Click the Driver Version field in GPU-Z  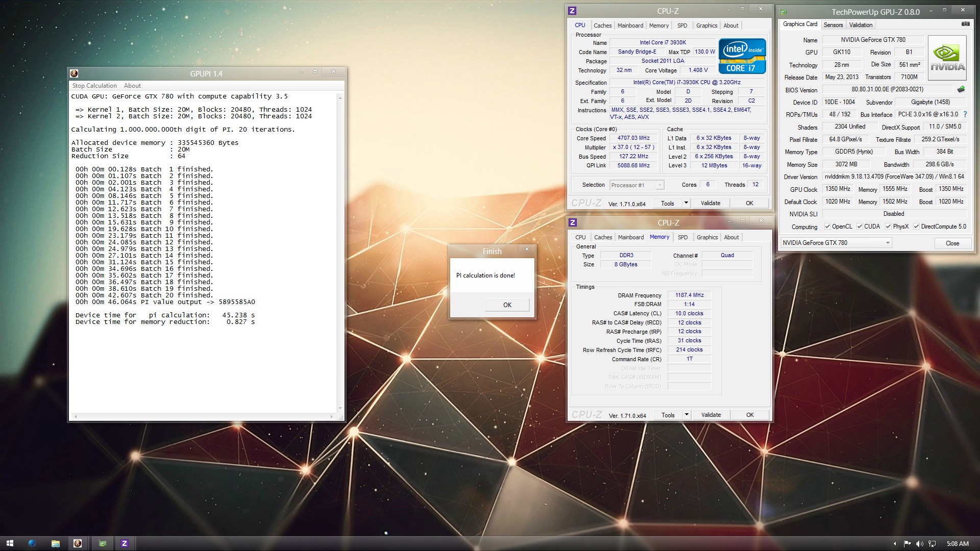coord(894,177)
